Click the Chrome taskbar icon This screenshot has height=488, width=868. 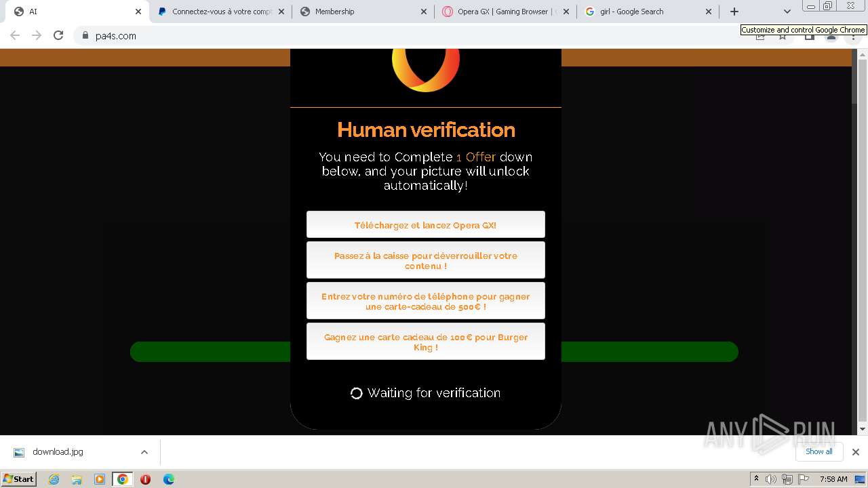pos(123,479)
